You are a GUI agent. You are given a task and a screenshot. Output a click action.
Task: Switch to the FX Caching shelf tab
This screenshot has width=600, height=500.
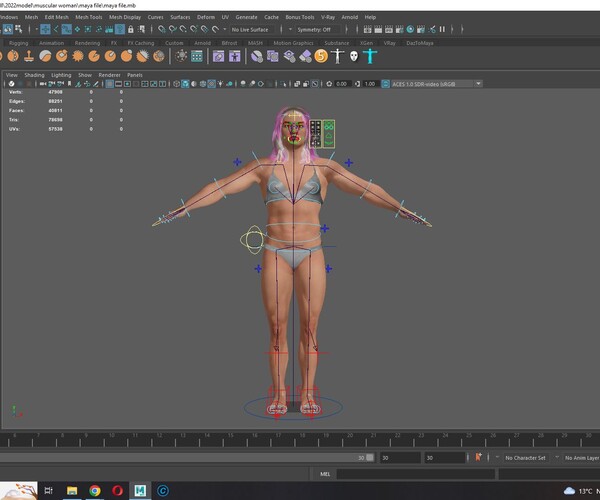141,43
